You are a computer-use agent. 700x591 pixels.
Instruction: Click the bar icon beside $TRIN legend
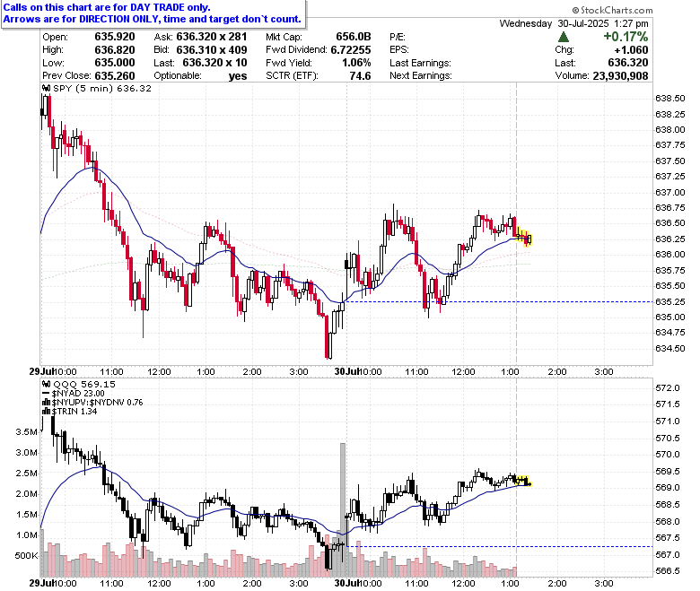pyautogui.click(x=46, y=412)
